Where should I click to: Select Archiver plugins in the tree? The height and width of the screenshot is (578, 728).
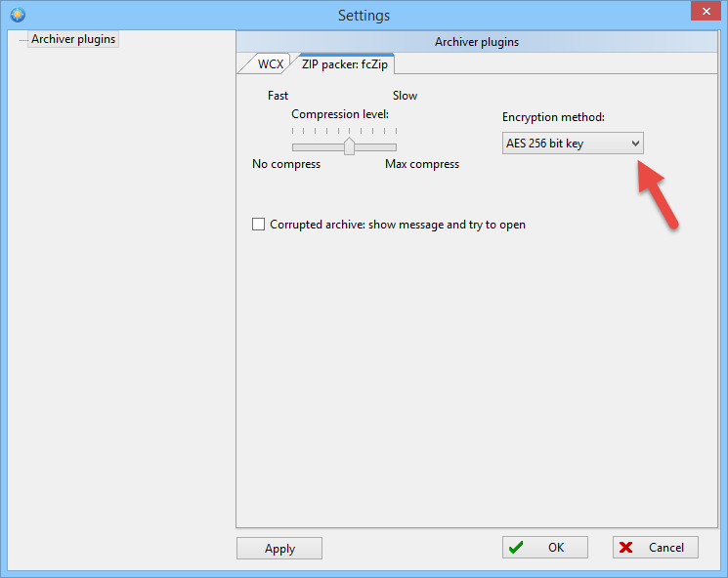coord(73,39)
